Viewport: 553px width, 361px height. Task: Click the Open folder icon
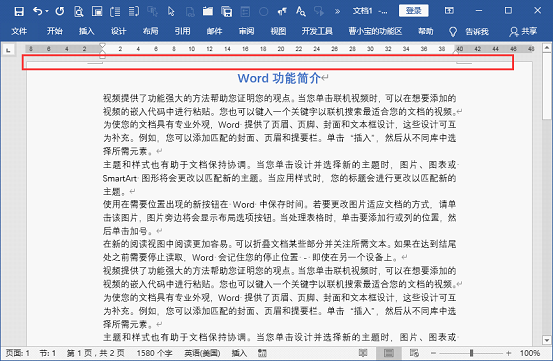pos(208,11)
